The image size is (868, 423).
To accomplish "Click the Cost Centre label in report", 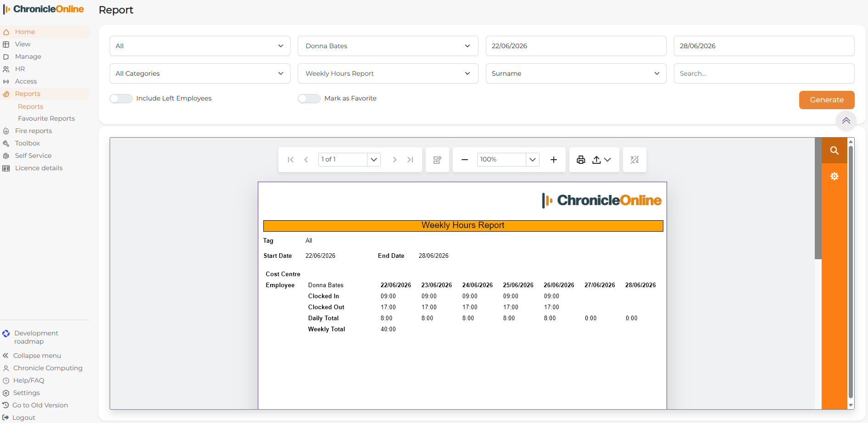I will (x=283, y=274).
